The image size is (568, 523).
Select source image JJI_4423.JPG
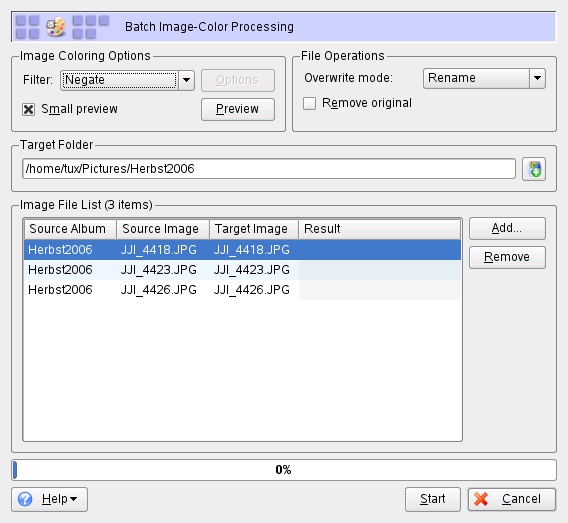coord(159,270)
